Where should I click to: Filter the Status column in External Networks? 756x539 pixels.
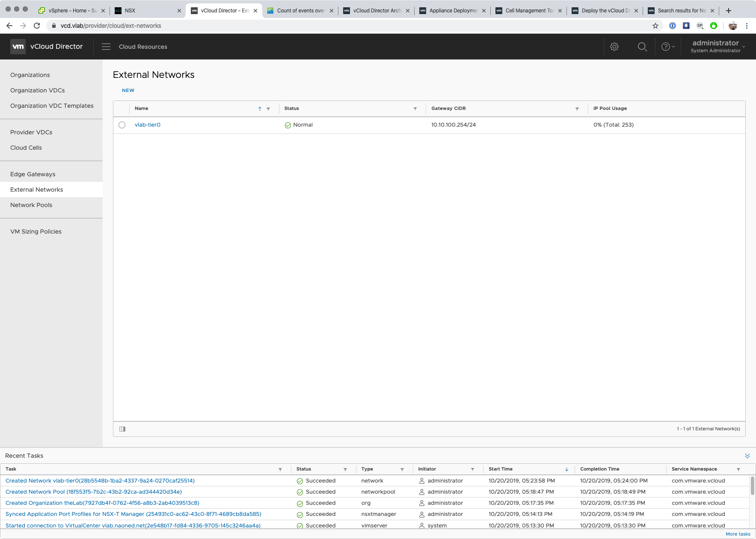pos(415,109)
